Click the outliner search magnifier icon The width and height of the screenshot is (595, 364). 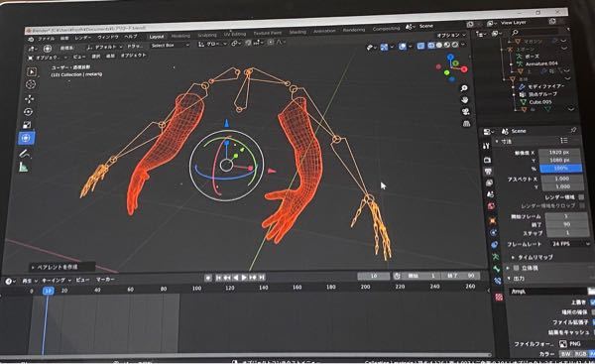515,33
